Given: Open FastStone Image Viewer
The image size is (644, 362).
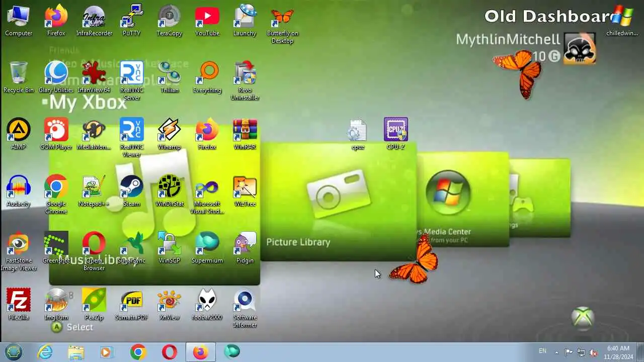Looking at the screenshot, I should tap(19, 252).
